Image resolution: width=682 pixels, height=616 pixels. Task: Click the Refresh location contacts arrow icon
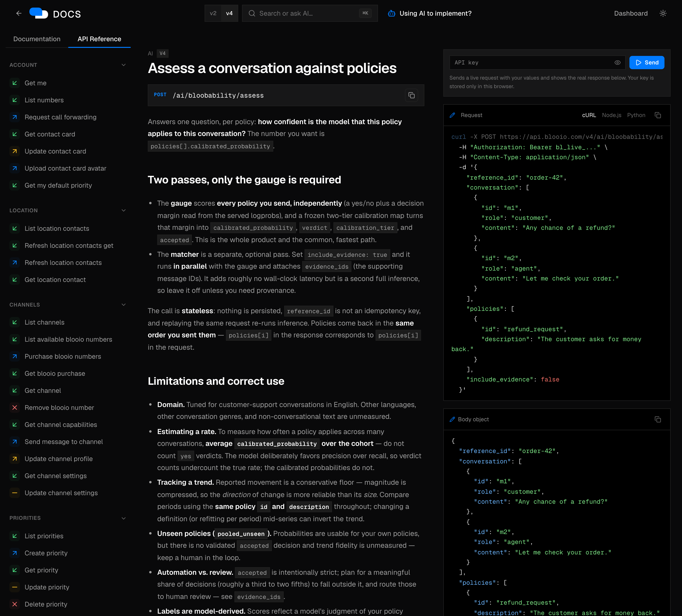(14, 263)
